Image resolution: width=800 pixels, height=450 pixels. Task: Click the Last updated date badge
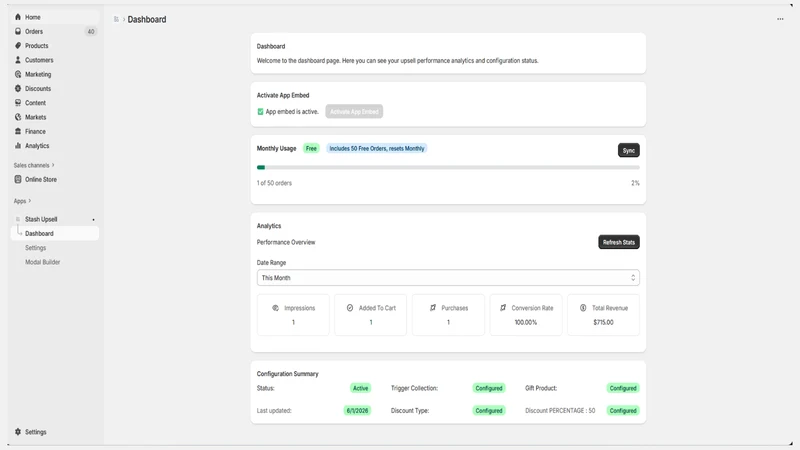(x=357, y=411)
